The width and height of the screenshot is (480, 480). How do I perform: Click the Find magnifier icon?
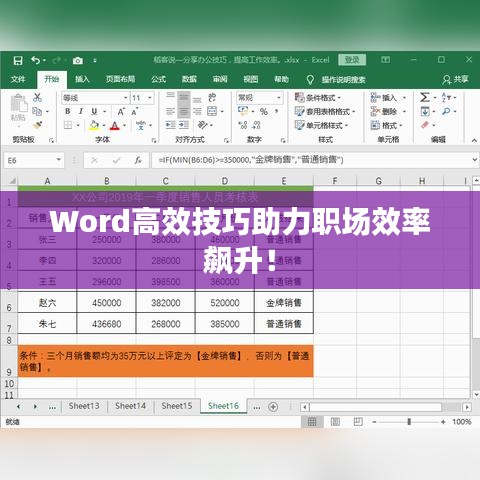tap(446, 111)
